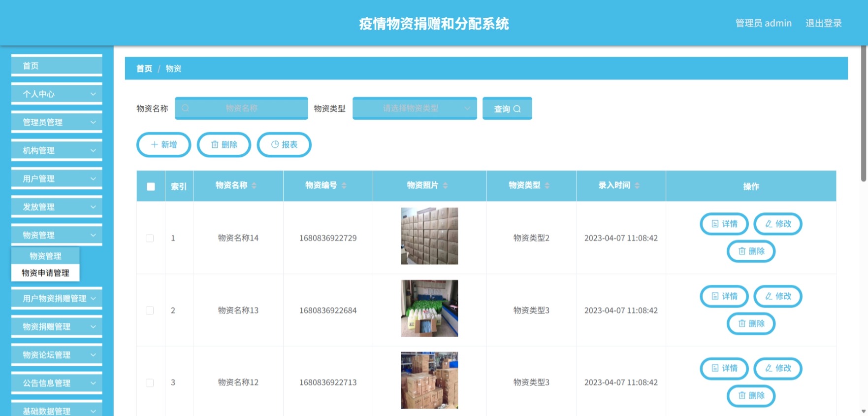Viewport: 868px width, 416px height.
Task: Select 物资申请管理 submenu item
Action: click(x=45, y=273)
